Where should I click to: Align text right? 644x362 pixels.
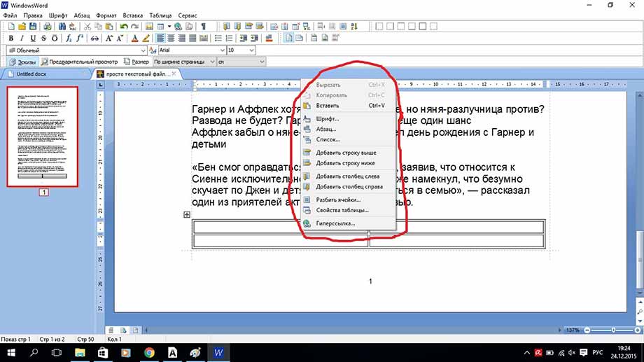[x=181, y=39]
